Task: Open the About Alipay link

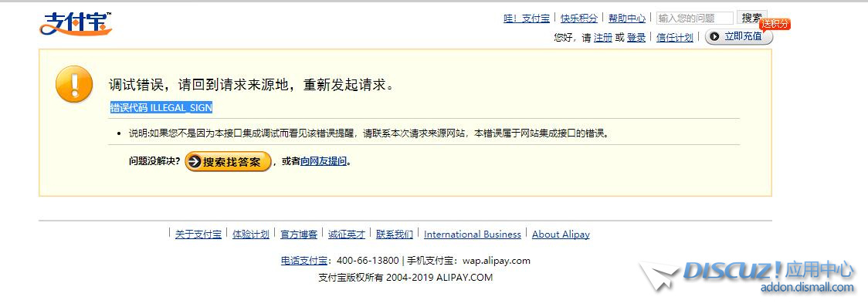Action: [x=561, y=234]
